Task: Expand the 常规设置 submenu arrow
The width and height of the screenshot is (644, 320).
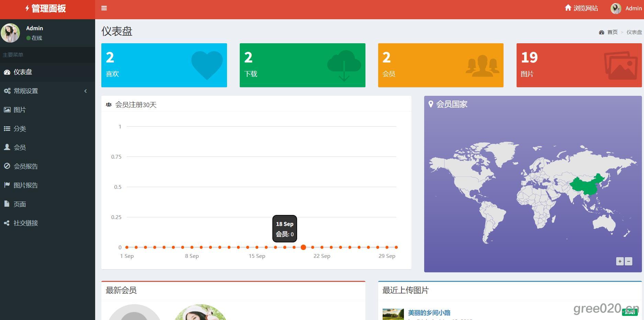Action: 86,91
